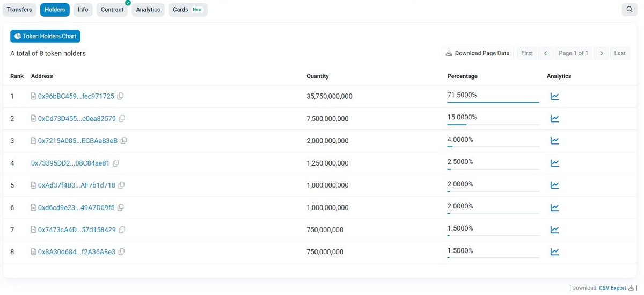Open the Token Holders Chart
This screenshot has width=644, height=295.
pyautogui.click(x=45, y=37)
